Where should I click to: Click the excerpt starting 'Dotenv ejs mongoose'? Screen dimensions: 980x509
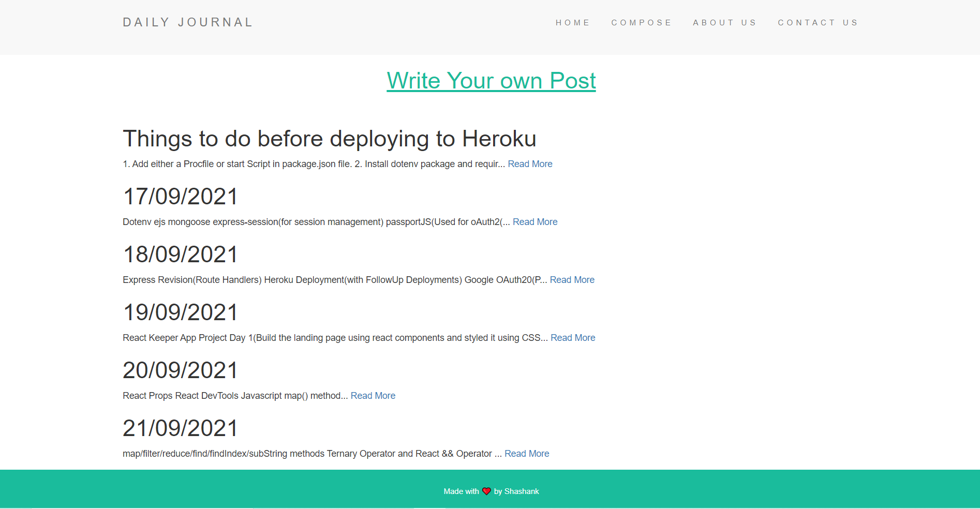tap(316, 222)
